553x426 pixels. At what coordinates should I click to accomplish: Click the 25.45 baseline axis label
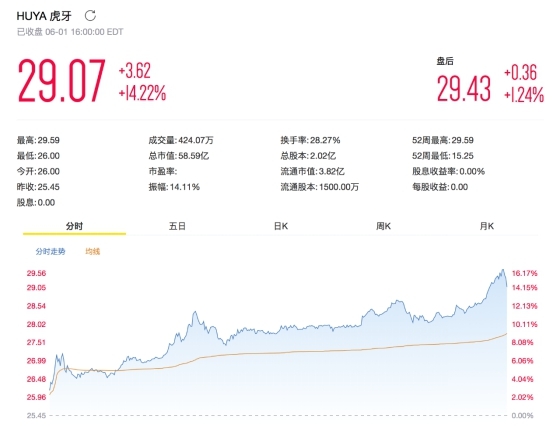pos(36,415)
